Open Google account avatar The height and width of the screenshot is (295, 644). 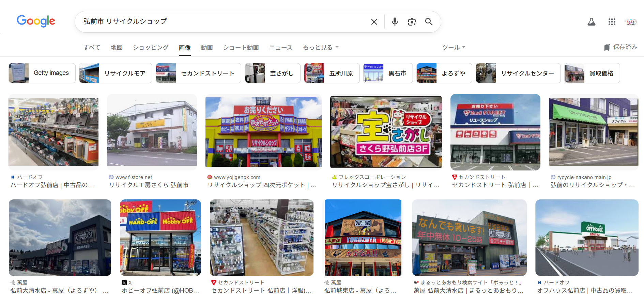(x=631, y=22)
